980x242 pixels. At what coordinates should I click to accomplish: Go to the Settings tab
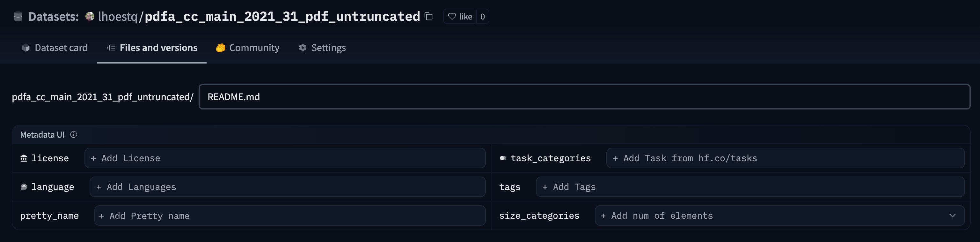pos(322,48)
